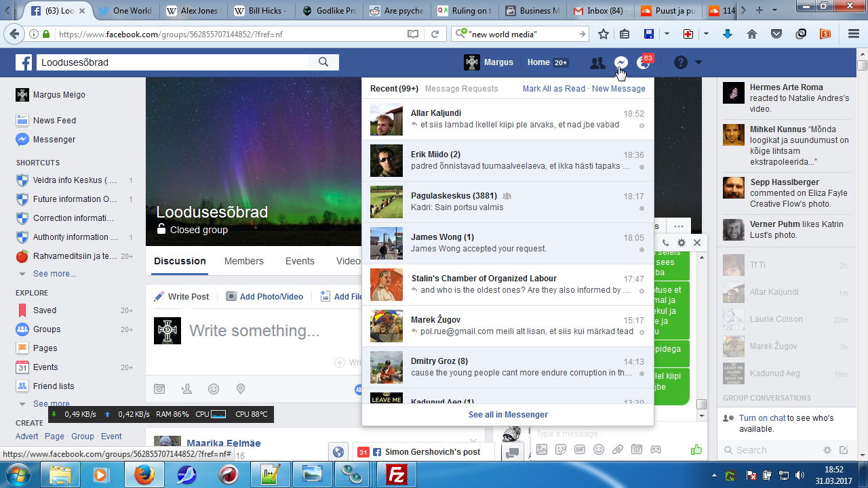Image resolution: width=868 pixels, height=488 pixels.
Task: Switch to the Members tab
Action: (x=244, y=261)
